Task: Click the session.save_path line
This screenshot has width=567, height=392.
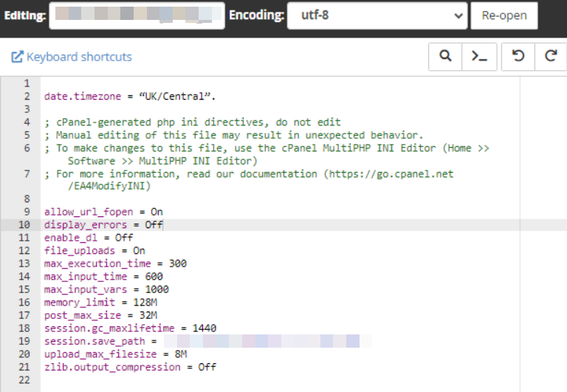Action: click(x=208, y=341)
